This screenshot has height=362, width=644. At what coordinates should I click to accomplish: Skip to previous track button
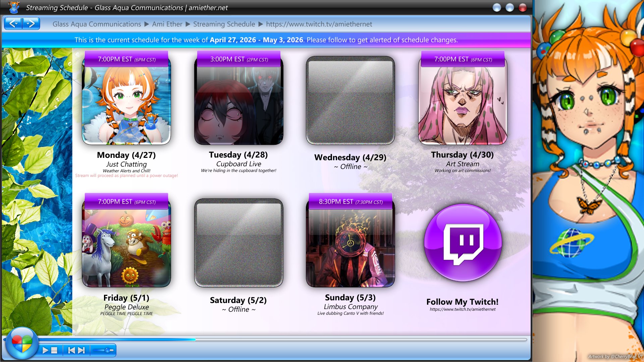[x=71, y=350]
